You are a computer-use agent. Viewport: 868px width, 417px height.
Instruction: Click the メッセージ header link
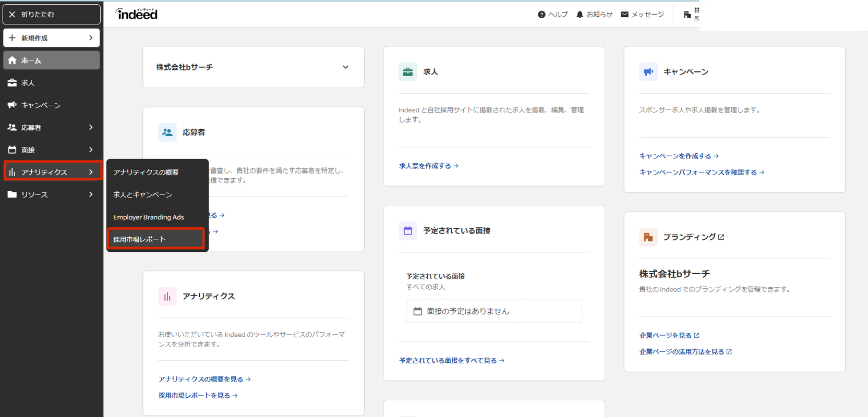click(x=642, y=15)
